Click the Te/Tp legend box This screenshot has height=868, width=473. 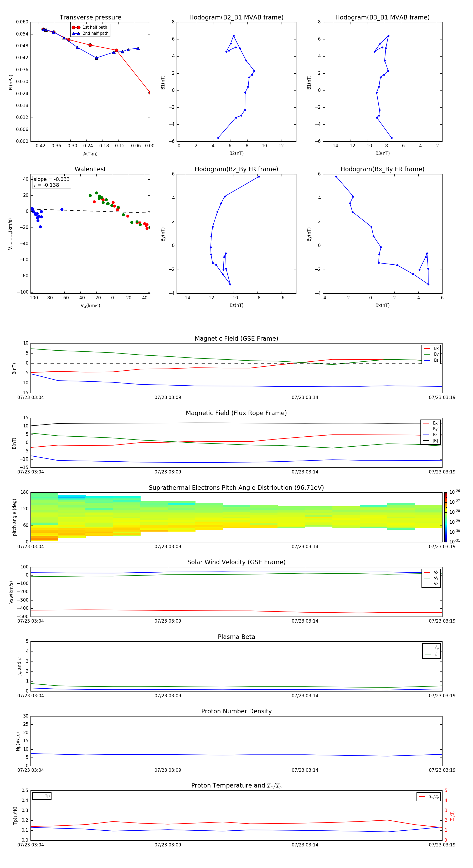[429, 796]
